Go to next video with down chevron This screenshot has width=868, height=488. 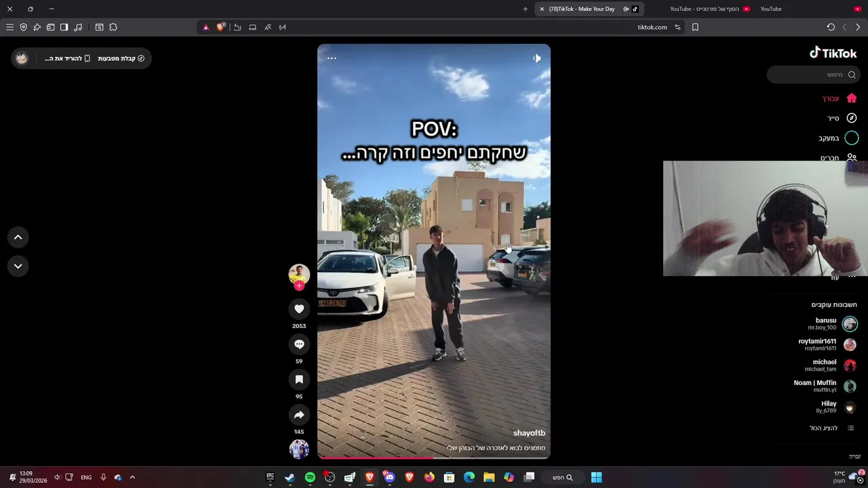(x=18, y=266)
